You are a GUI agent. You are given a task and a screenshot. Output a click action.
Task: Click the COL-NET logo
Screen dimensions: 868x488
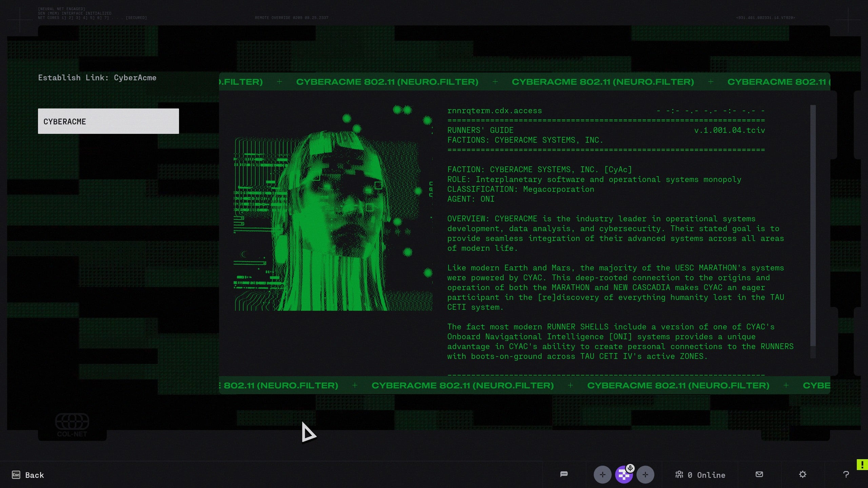pos(72,425)
